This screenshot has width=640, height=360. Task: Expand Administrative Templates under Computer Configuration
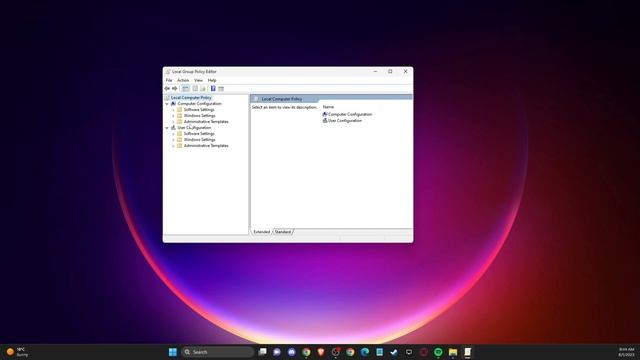(173, 122)
